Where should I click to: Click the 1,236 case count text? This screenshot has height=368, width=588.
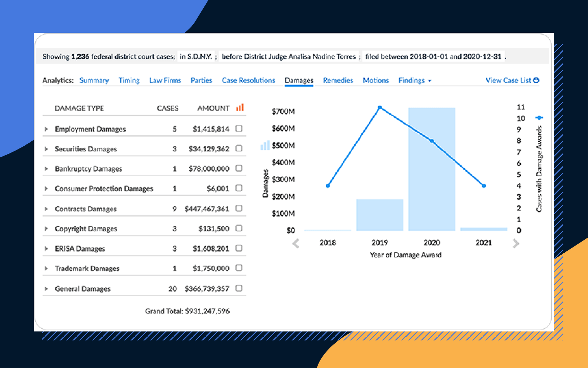(x=80, y=56)
